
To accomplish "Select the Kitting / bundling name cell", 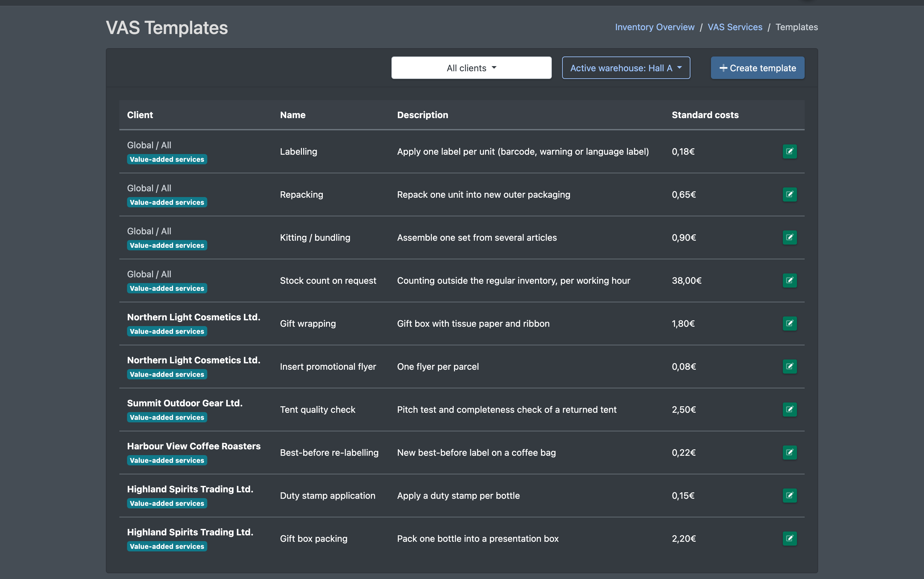I will pyautogui.click(x=315, y=238).
